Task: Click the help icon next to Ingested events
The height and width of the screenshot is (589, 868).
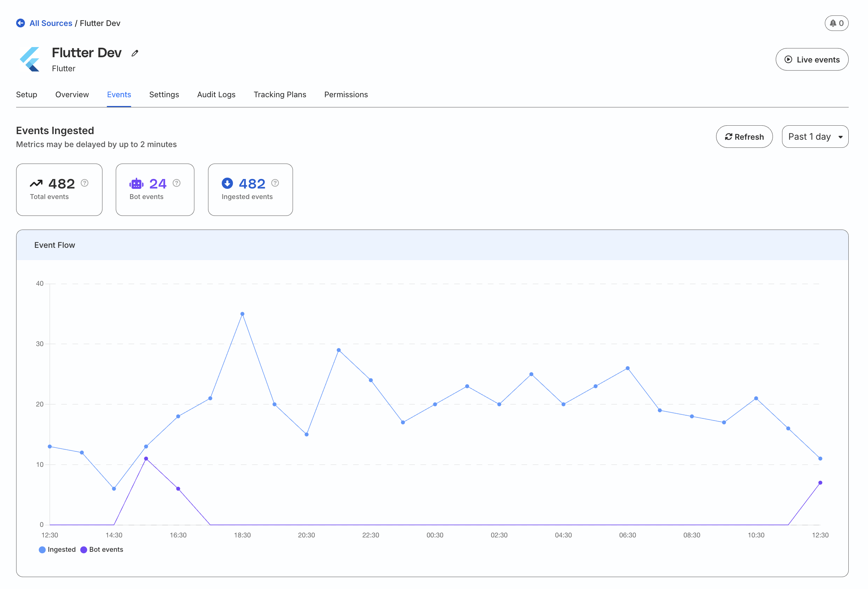Action: 275,183
